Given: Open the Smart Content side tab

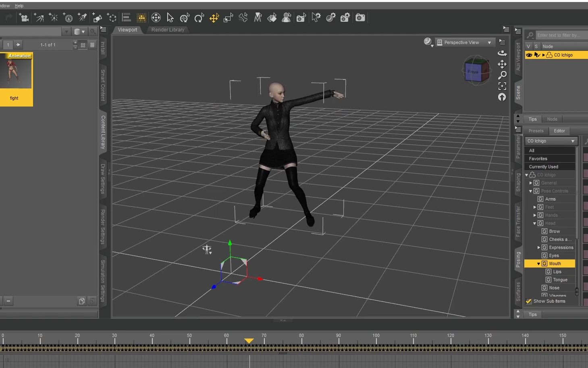Looking at the screenshot, I should [x=103, y=85].
